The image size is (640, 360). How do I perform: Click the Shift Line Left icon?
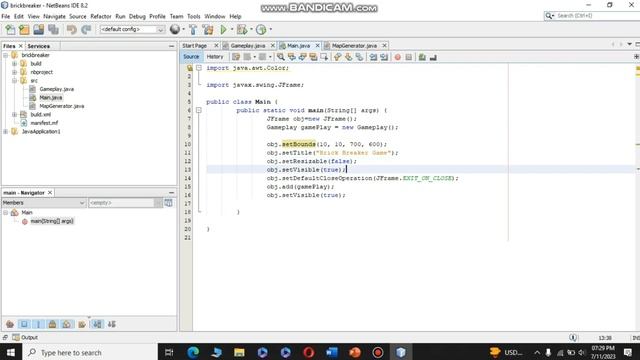click(x=373, y=57)
